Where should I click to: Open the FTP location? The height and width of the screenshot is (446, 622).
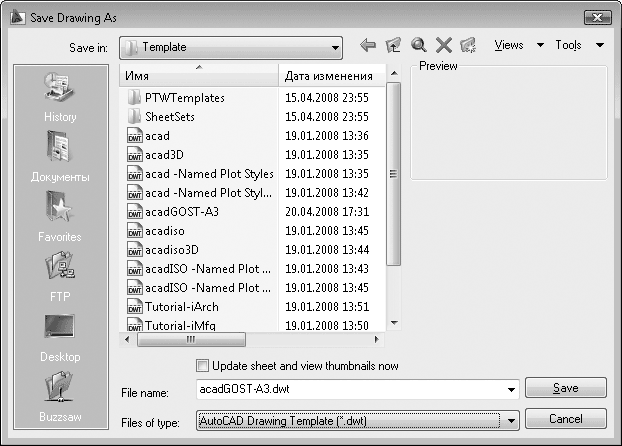coord(60,277)
